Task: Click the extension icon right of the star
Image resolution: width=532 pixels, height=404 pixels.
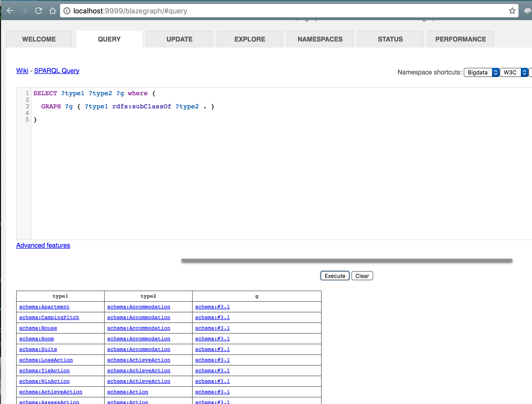Action: 527,11
